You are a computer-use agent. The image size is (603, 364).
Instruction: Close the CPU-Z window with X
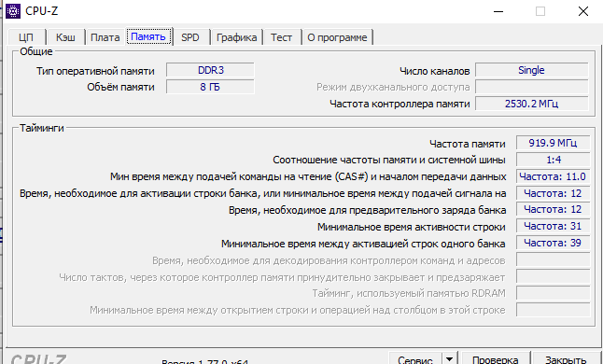pos(583,11)
